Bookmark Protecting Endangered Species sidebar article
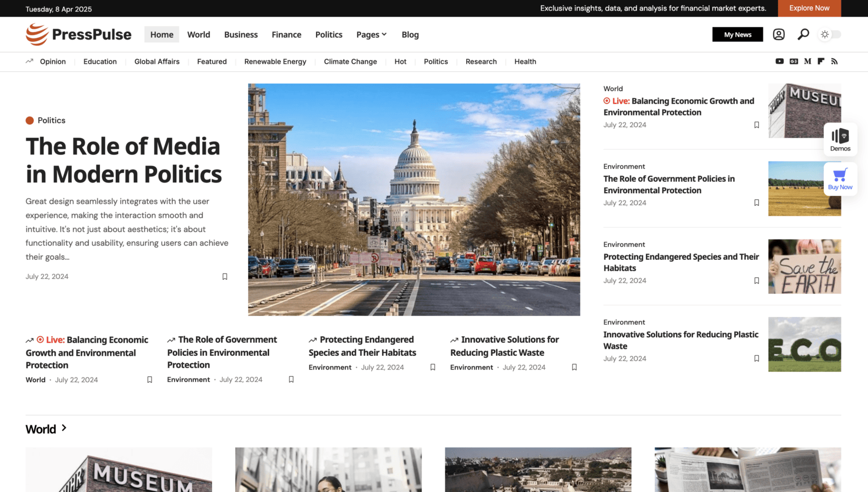 coord(757,280)
